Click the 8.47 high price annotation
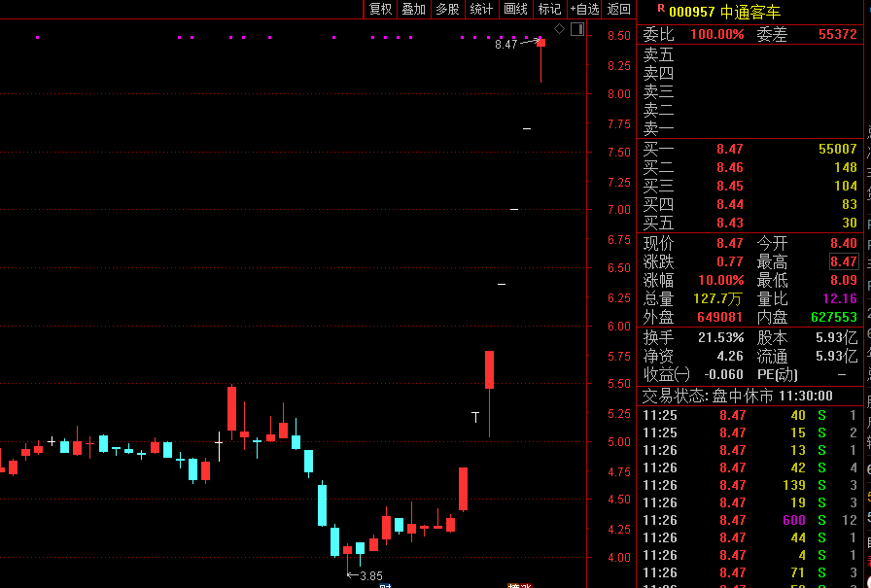The height and width of the screenshot is (588, 871). click(x=505, y=45)
